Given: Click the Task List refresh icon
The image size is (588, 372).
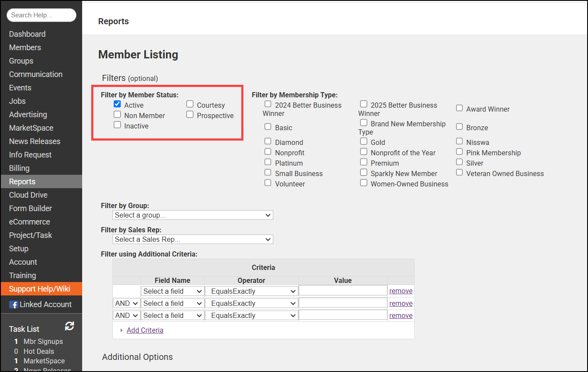Looking at the screenshot, I should [69, 326].
